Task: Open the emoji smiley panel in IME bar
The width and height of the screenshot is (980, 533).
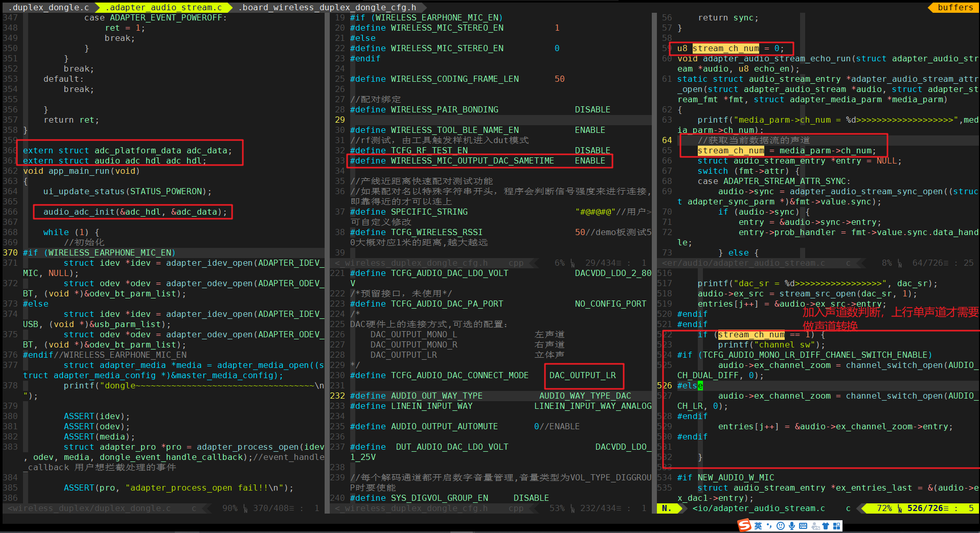Action: coord(781,526)
